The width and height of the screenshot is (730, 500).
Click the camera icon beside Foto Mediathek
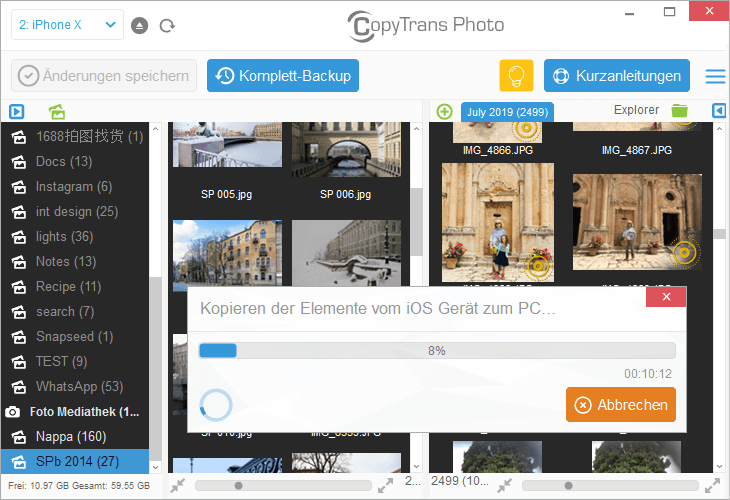pos(13,412)
